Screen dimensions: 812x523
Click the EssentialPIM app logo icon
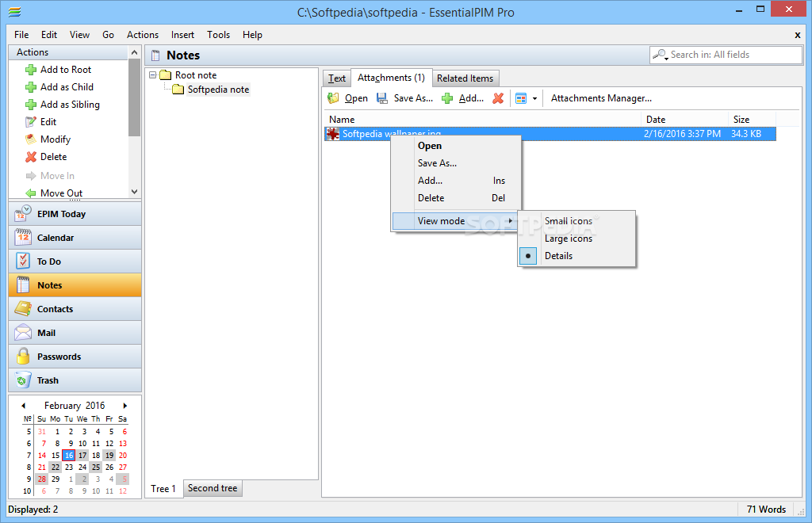(x=15, y=11)
